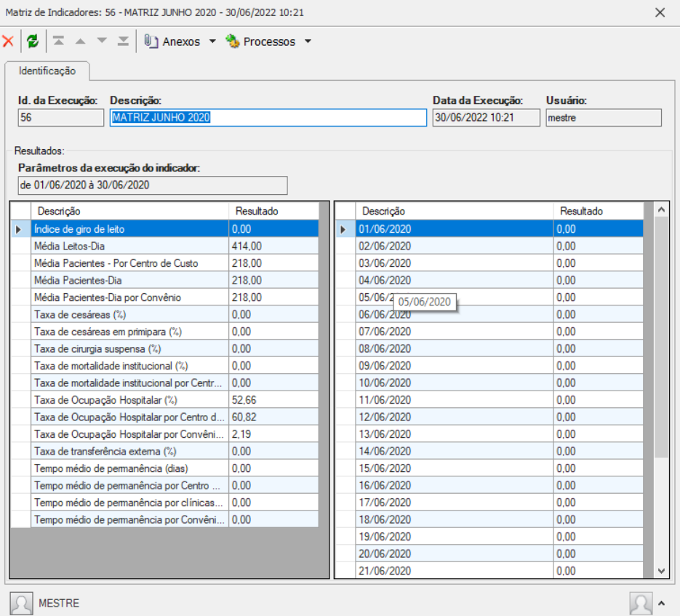Screen dimensions: 680x616
Task: Select row Média Pacientes - Por Centro de Custo
Action: tap(165, 263)
